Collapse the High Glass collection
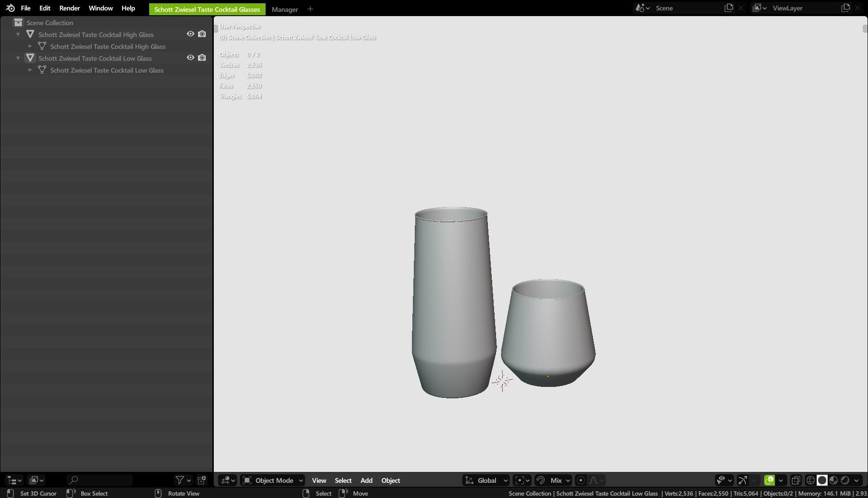Viewport: 868px width, 498px height. coord(18,34)
